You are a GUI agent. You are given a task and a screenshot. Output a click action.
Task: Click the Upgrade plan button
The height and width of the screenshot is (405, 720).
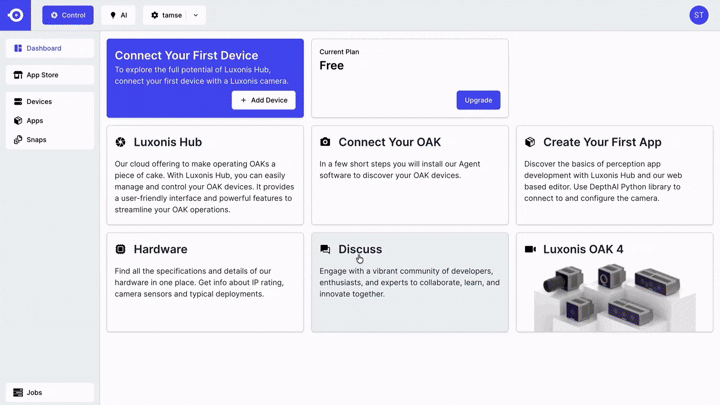[x=478, y=100]
